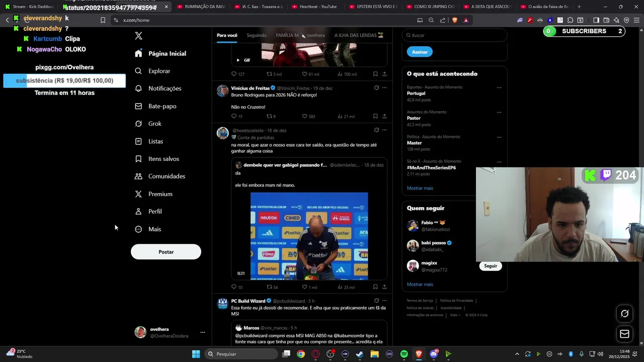The image size is (644, 362).
Task: Like Vinicius de Freitas post
Action: (x=304, y=116)
